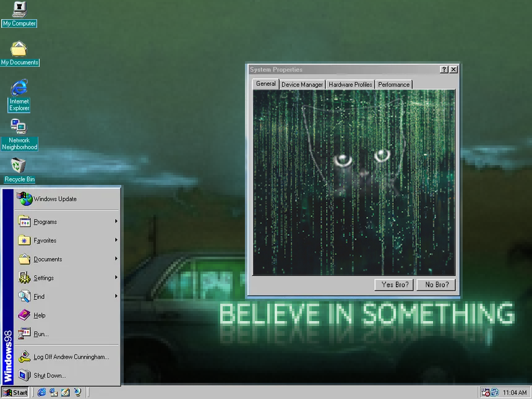
Task: Click the Show Desktop Quick Launch icon
Action: [66, 393]
